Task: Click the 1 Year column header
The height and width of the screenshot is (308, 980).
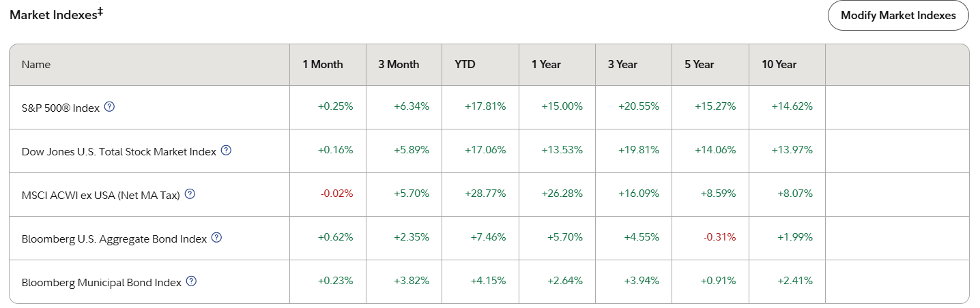Action: pyautogui.click(x=546, y=65)
